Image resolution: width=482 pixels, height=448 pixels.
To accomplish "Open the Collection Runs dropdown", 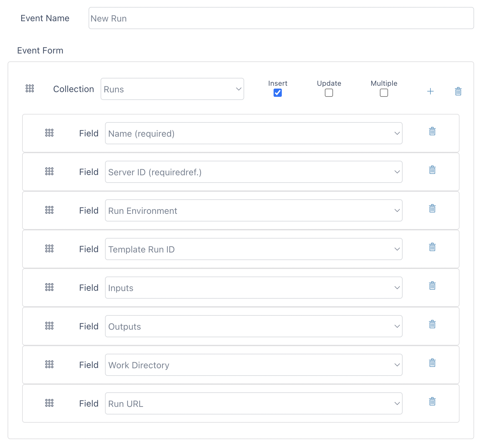I will point(172,89).
